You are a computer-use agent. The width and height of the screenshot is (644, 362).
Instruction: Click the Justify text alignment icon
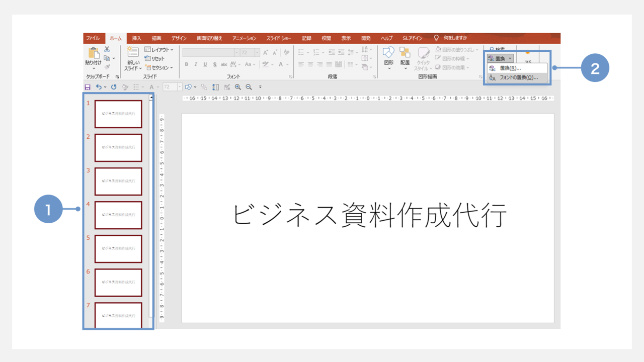(329, 64)
